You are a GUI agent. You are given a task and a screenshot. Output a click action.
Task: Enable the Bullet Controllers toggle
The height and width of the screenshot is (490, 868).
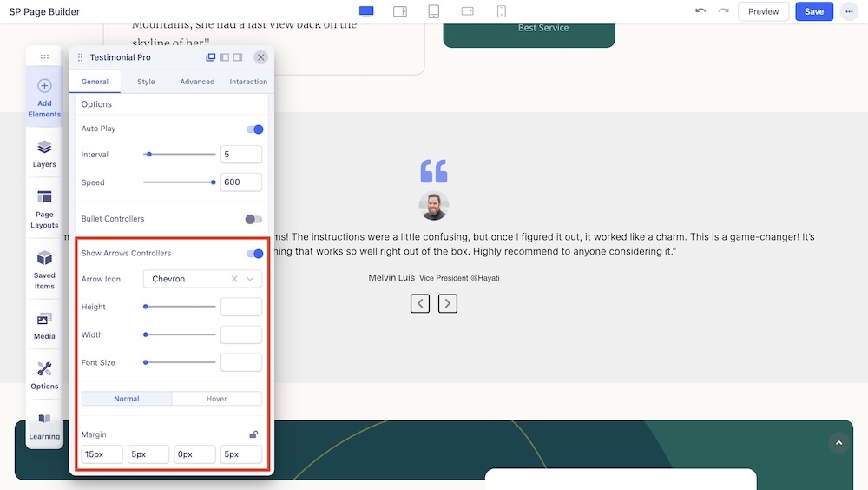click(253, 219)
